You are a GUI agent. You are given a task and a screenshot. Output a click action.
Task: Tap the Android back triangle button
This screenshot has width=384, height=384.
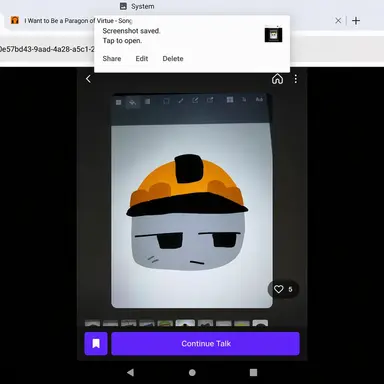click(x=130, y=372)
